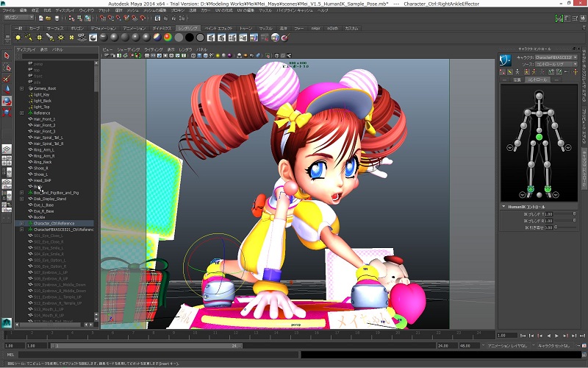
Task: Toggle the left hand finger expander circle
Action: tap(568, 148)
